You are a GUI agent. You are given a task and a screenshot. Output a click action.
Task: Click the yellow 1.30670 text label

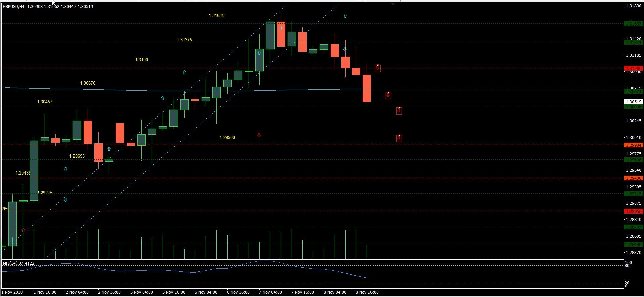click(x=88, y=83)
